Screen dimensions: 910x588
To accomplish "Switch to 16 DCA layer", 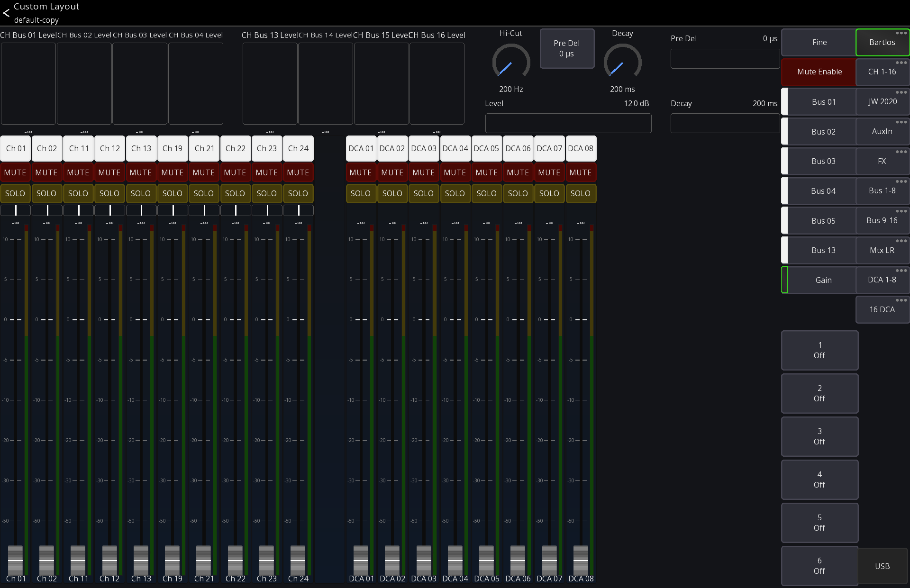I will 882,309.
